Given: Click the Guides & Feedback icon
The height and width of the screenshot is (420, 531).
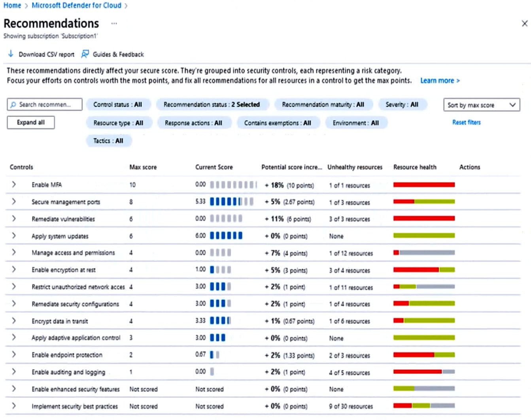Looking at the screenshot, I should tap(85, 54).
